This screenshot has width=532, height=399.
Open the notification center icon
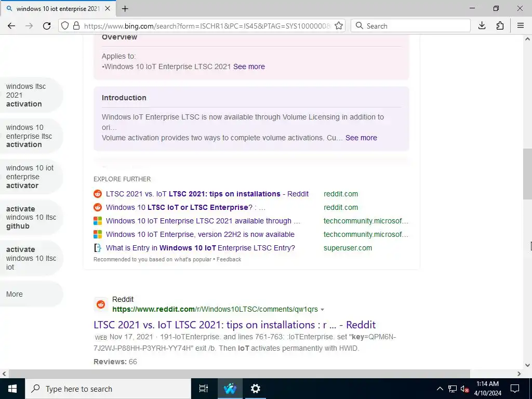coord(515,389)
